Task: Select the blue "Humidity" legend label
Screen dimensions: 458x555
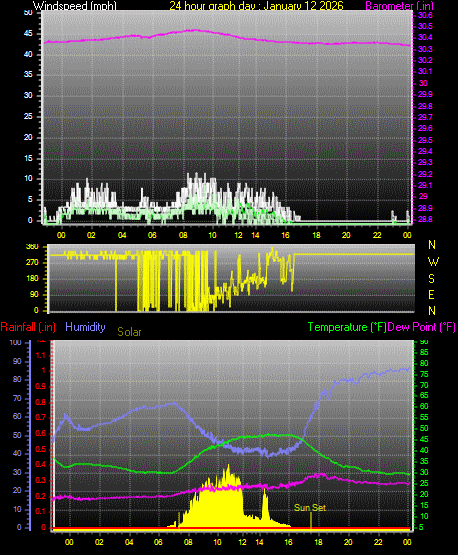Action: [85, 327]
